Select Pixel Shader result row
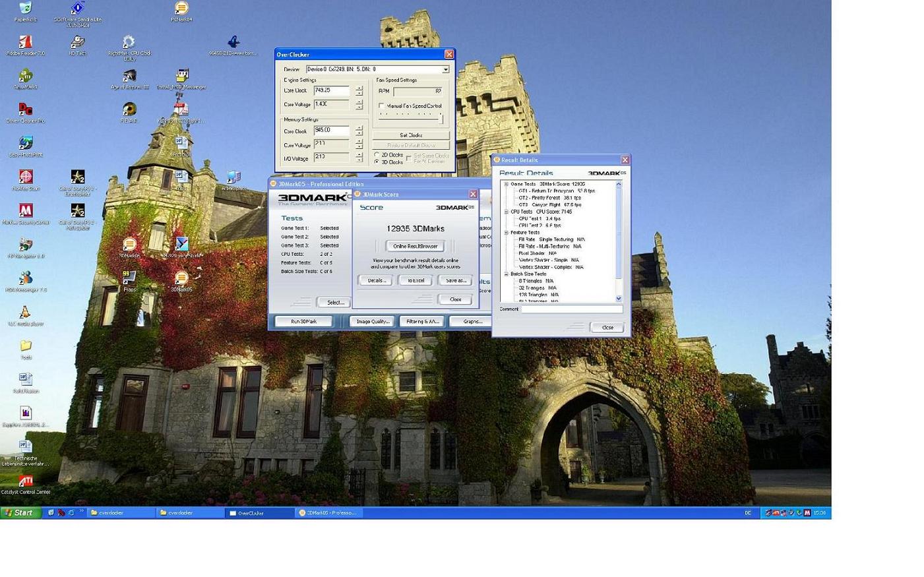 (537, 253)
